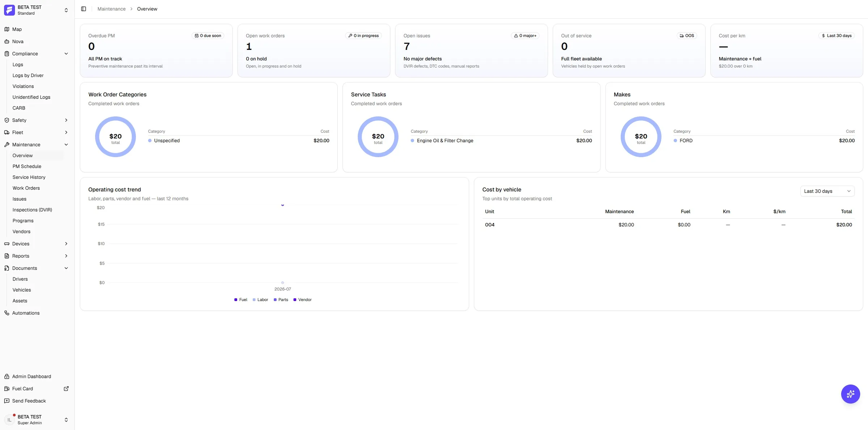868x430 pixels.
Task: Open Violations page
Action: point(23,86)
